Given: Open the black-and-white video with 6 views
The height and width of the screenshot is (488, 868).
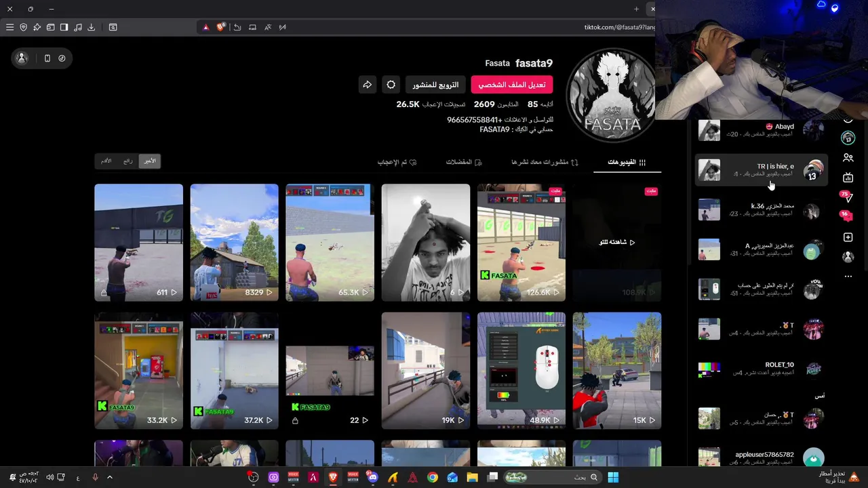Looking at the screenshot, I should pos(425,243).
